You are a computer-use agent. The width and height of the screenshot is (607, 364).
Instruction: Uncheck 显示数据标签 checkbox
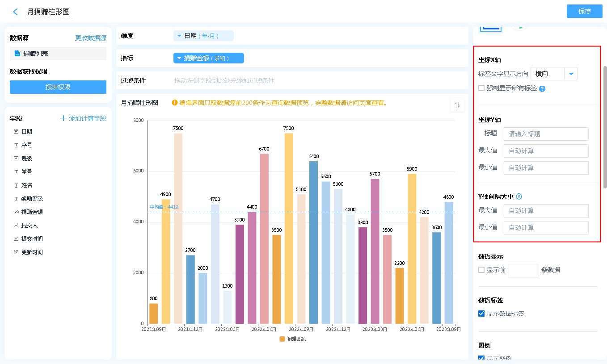481,314
